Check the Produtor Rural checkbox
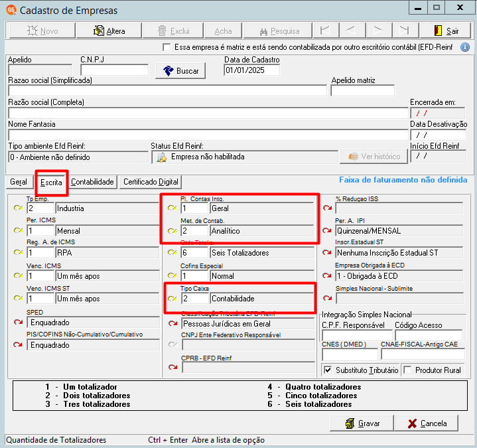Viewport: 477px width, 448px height. 407,370
